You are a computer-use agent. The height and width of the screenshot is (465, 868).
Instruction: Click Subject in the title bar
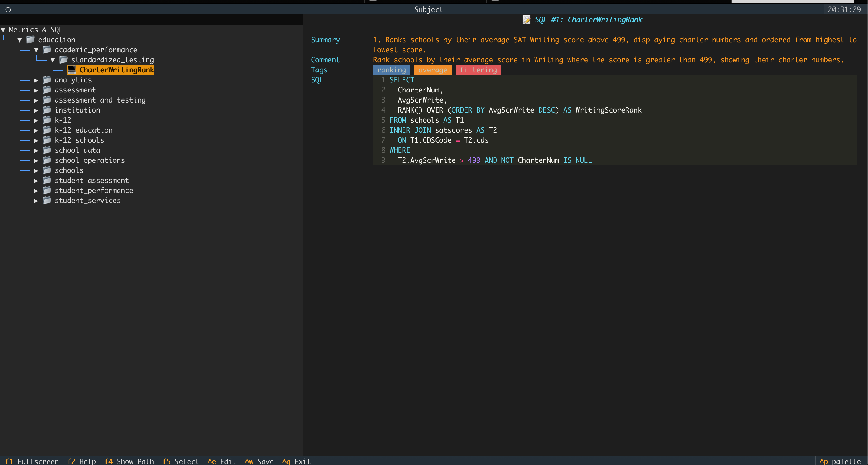428,9
